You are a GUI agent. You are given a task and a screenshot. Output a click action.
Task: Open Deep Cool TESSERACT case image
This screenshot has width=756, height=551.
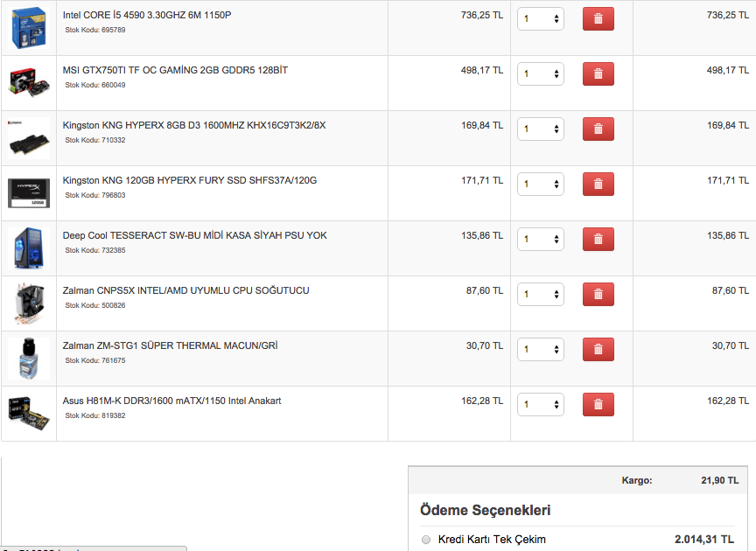pyautogui.click(x=29, y=248)
